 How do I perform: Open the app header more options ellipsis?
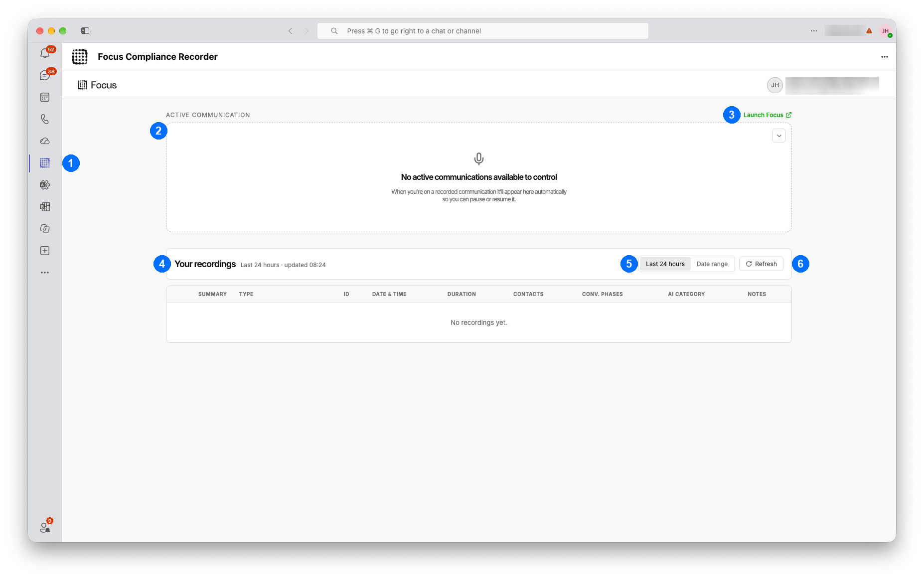[x=885, y=57]
